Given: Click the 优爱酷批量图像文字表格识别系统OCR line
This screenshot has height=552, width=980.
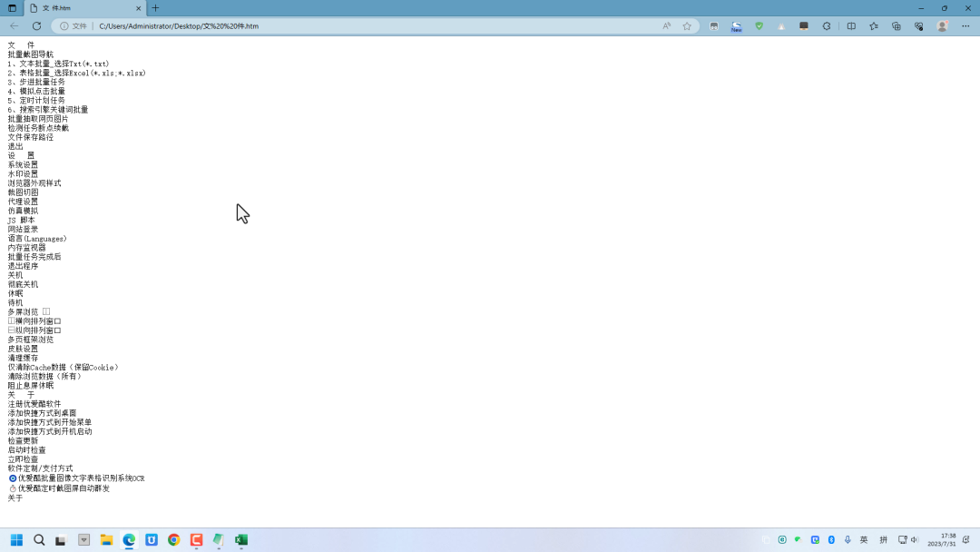Looking at the screenshot, I should coord(76,478).
